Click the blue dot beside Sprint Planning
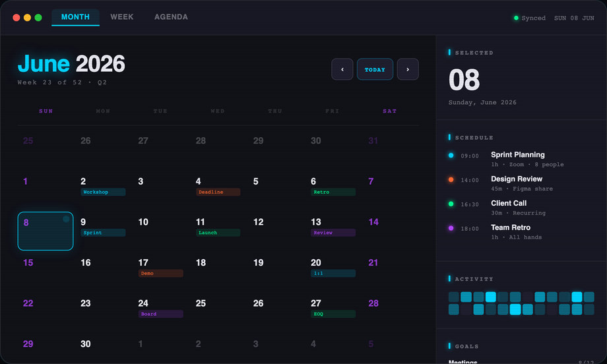 coord(451,156)
